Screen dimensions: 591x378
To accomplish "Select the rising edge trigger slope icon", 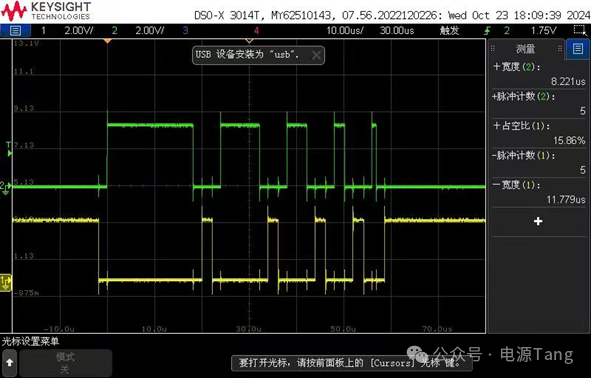I will 487,31.
